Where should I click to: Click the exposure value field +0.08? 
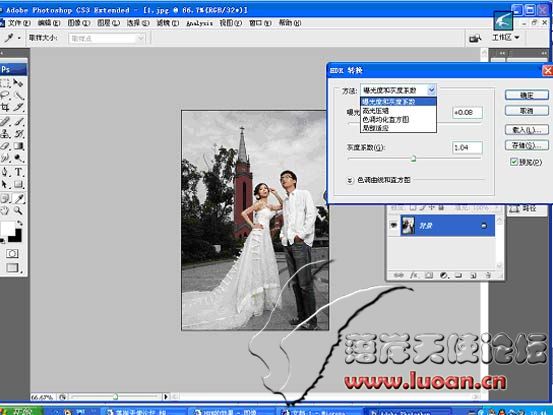(467, 112)
